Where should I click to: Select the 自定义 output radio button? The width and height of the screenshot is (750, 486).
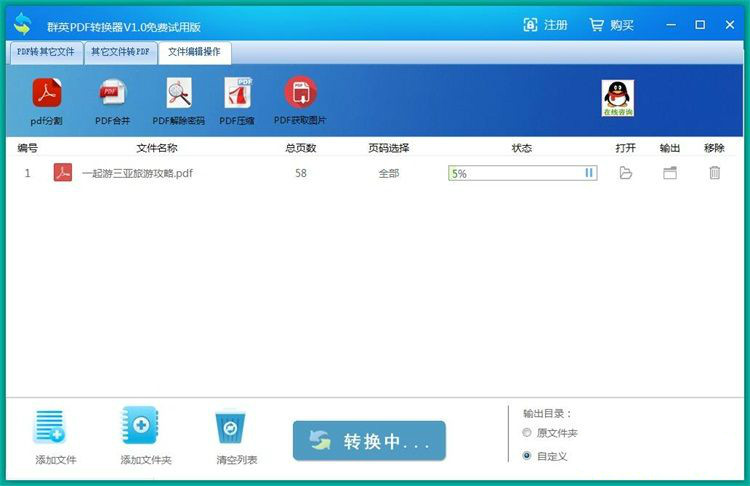tap(527, 455)
